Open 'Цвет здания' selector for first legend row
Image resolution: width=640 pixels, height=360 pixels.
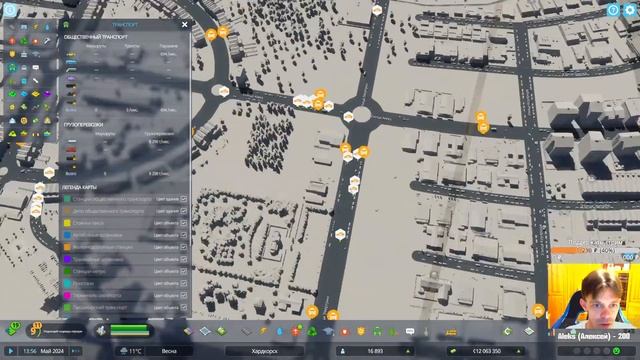[167, 199]
